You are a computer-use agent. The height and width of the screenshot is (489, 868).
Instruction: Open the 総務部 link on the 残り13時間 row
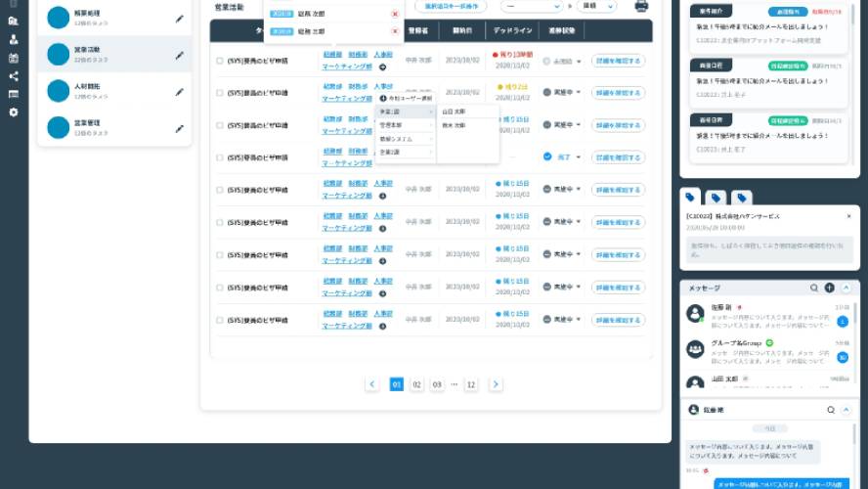tap(332, 55)
